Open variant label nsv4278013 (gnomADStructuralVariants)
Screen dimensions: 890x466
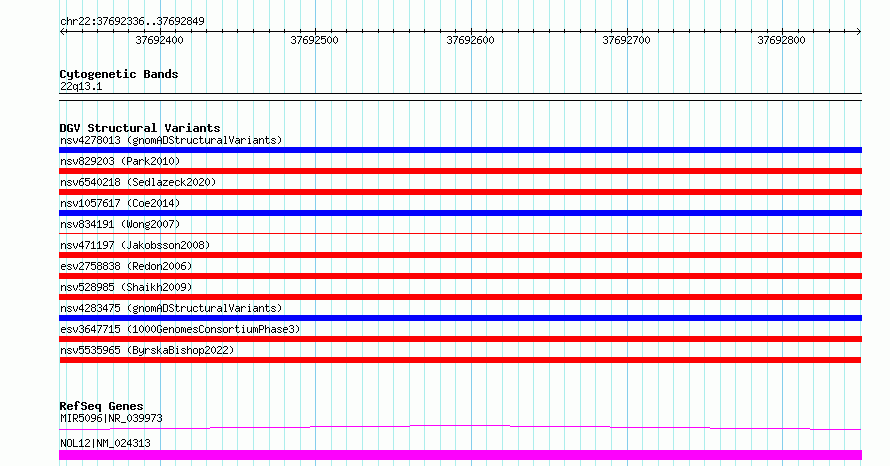tap(171, 140)
